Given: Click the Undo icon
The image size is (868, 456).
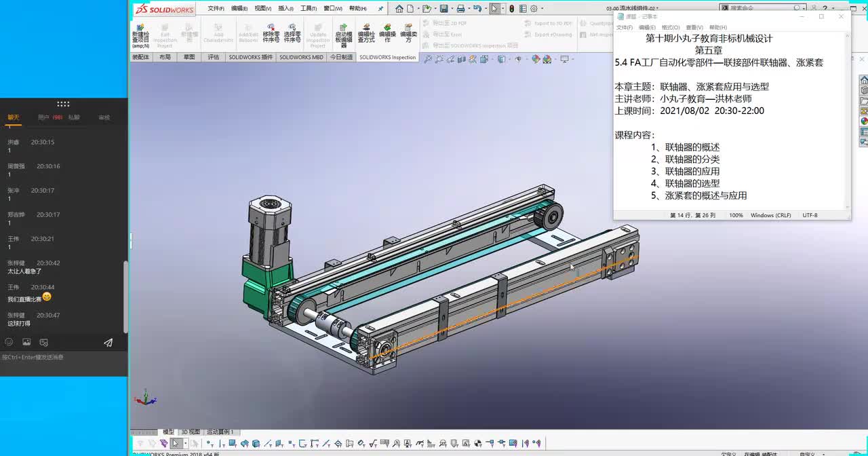Looking at the screenshot, I should coord(477,8).
